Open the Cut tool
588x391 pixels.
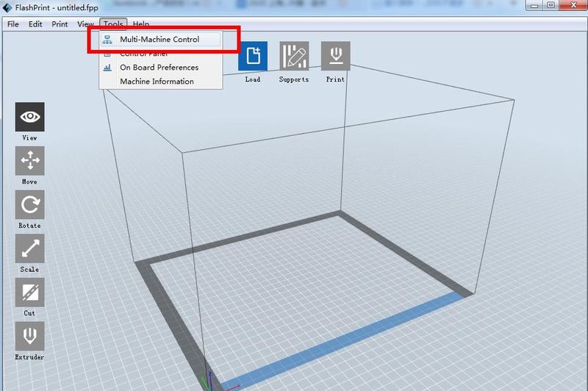pos(29,293)
